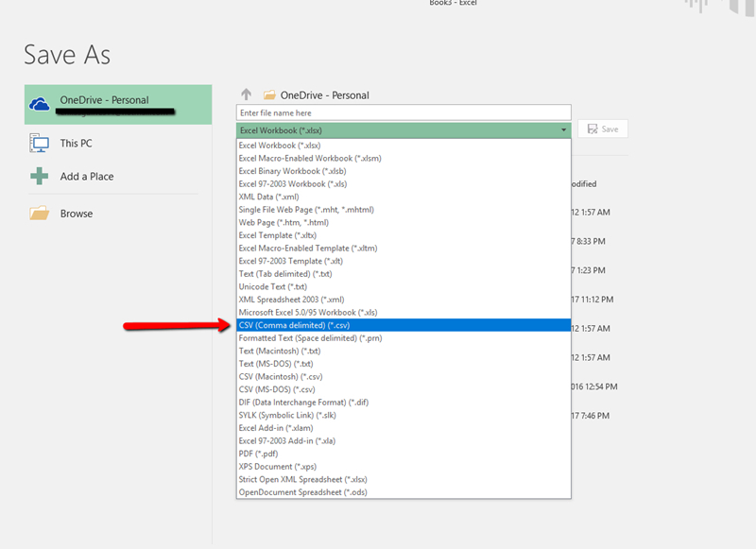Click the green plus Add a Place icon

click(x=39, y=176)
